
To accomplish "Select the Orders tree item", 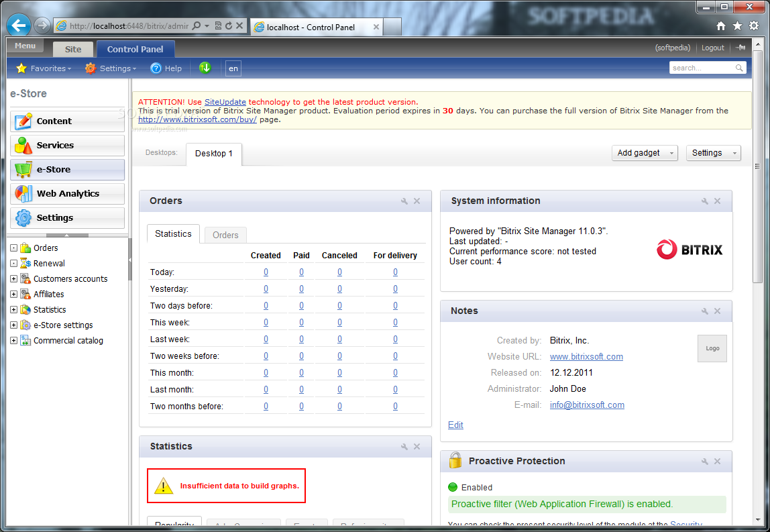I will tap(45, 248).
